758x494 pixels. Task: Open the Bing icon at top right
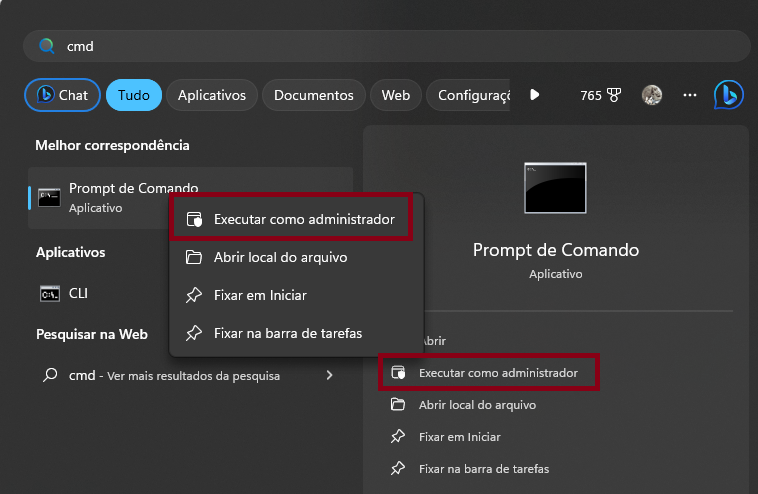tap(729, 95)
